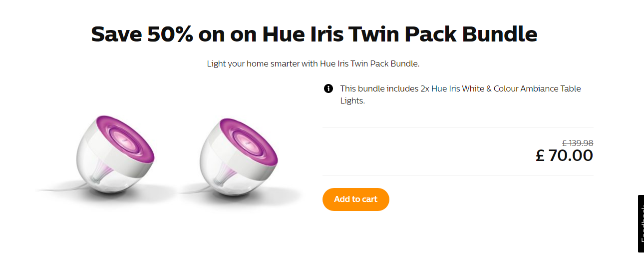Click the 'This bundle includes' description text
This screenshot has width=644, height=262.
(460, 94)
